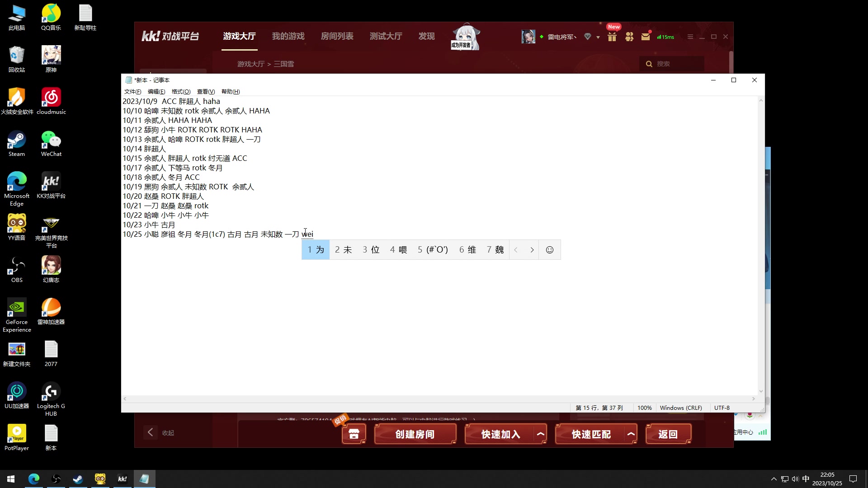Collapse the 快速加入 chevron
The width and height of the screenshot is (868, 488).
point(541,433)
